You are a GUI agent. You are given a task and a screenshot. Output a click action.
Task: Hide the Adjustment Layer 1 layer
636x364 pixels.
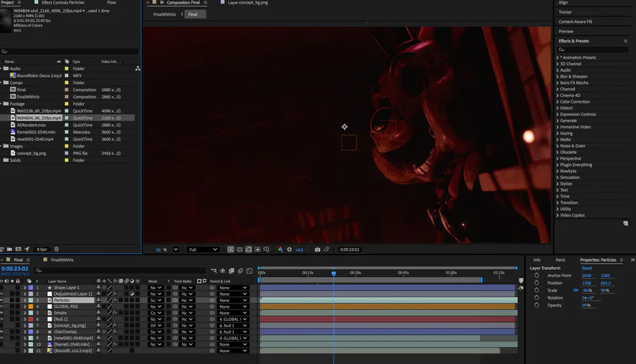coord(1,294)
